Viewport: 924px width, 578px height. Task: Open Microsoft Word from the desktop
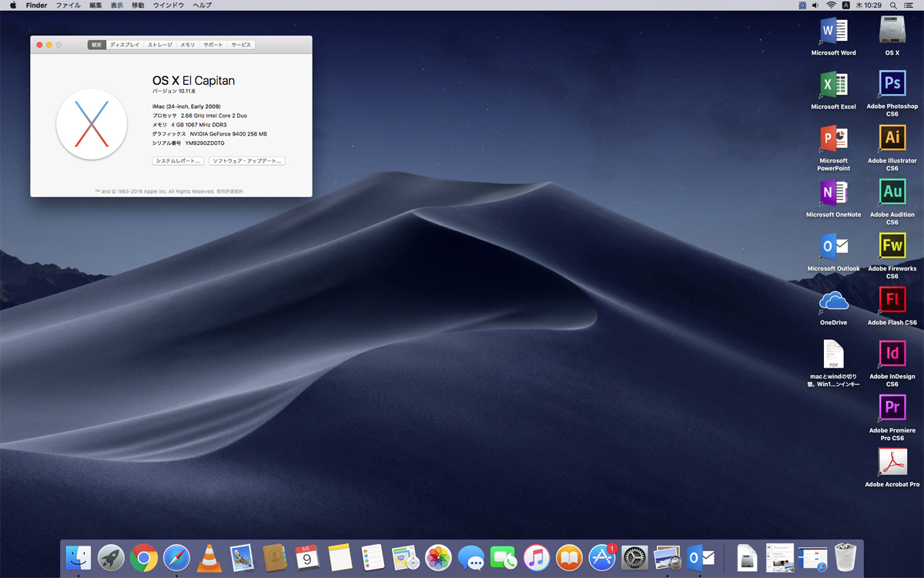point(833,32)
